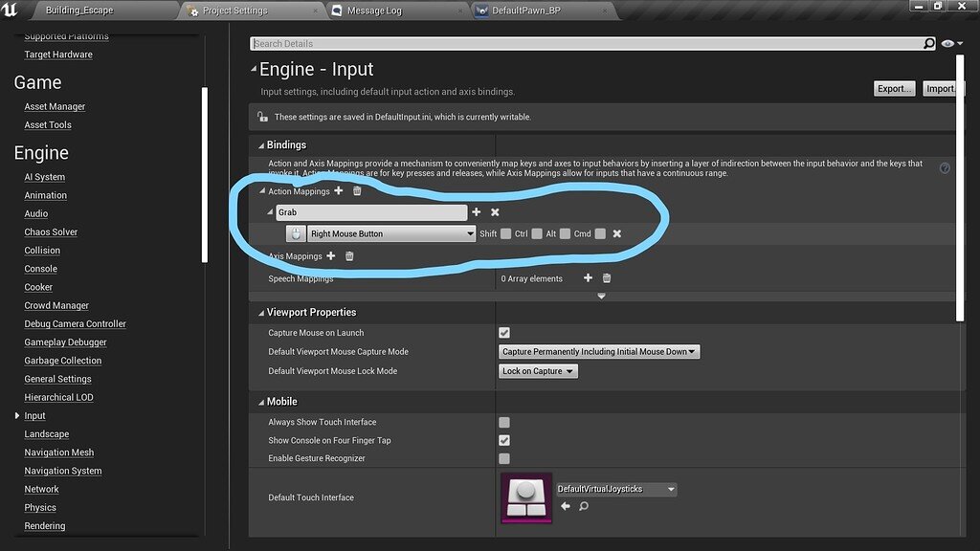Open the Right Mouse Button key dropdown
This screenshot has width=980, height=551.
469,233
